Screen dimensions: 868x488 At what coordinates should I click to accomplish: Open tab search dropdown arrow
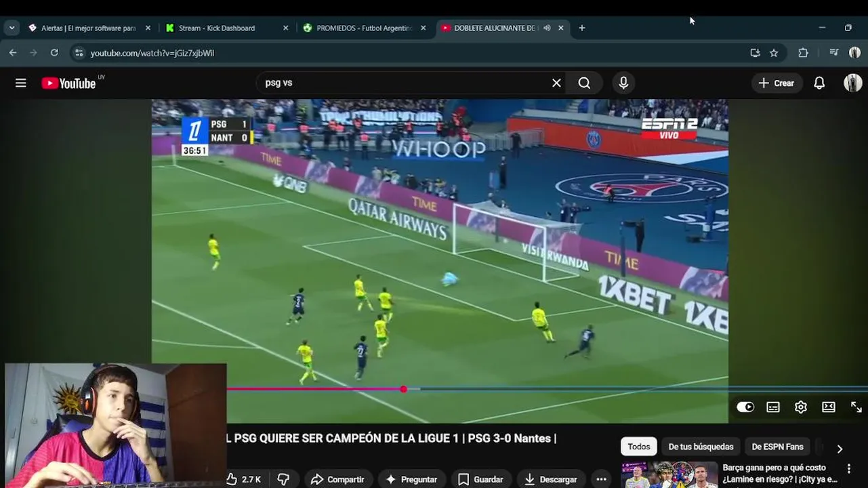12,28
